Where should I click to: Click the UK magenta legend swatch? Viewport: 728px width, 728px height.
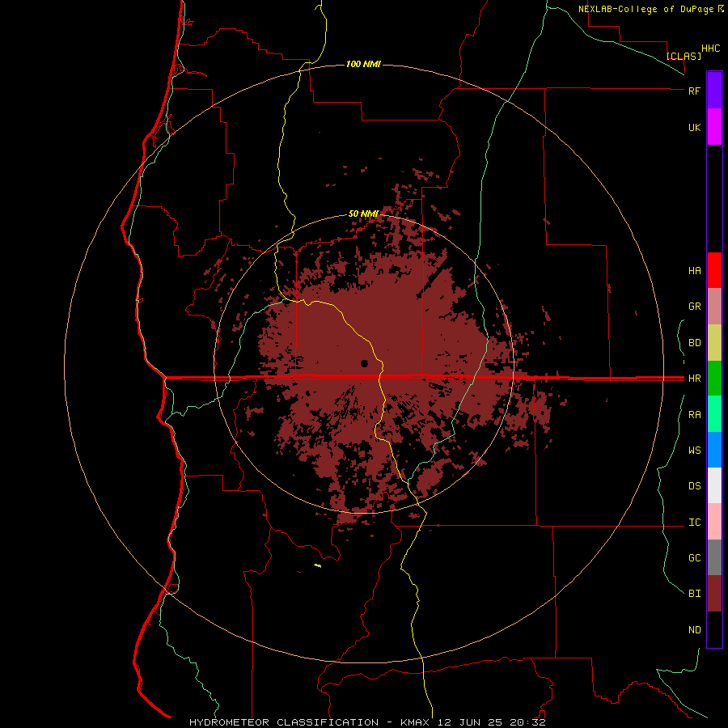[x=714, y=126]
